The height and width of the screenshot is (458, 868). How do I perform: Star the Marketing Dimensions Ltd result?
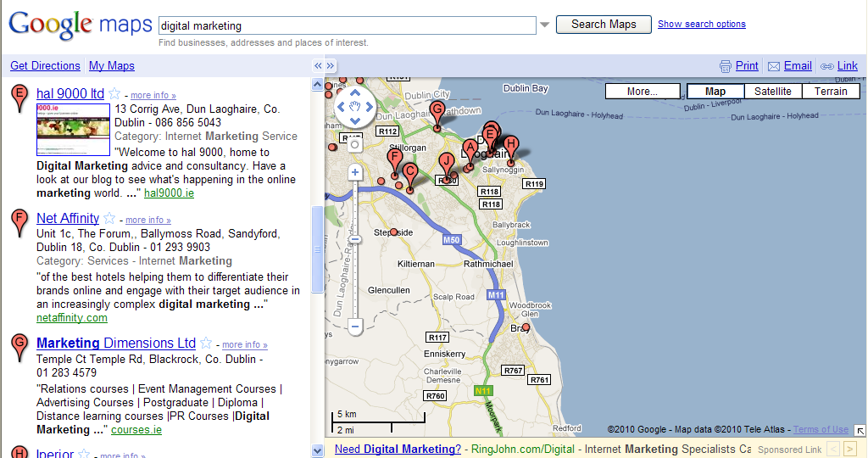coord(206,343)
